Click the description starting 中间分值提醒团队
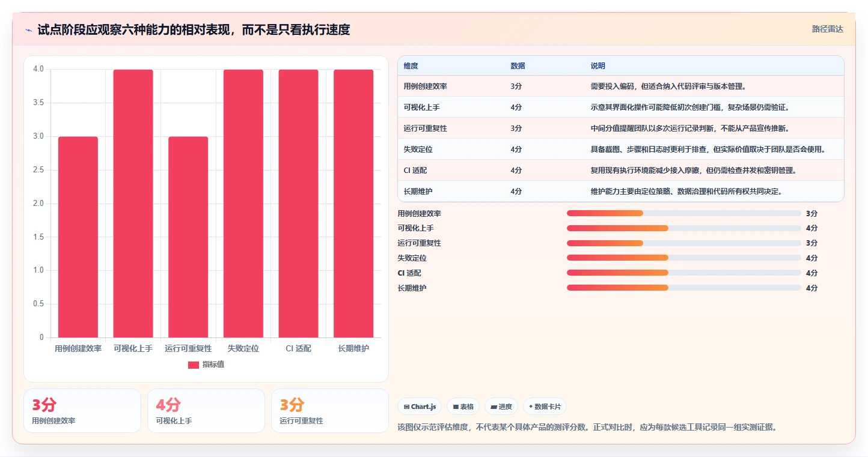This screenshot has height=457, width=868. tap(689, 129)
